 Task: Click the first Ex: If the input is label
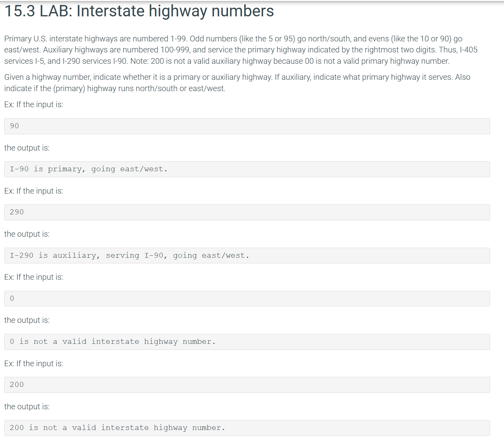click(33, 104)
